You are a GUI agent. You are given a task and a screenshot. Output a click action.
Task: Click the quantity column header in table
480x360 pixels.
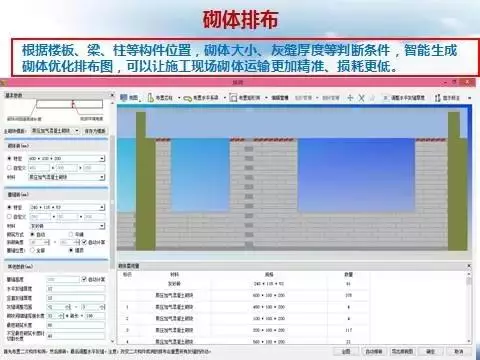pyautogui.click(x=348, y=274)
